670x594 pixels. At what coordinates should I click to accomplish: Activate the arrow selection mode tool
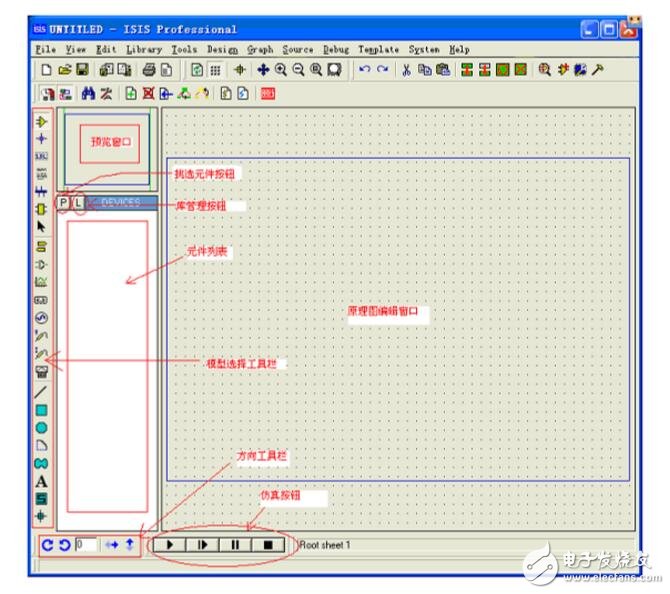coord(42,228)
